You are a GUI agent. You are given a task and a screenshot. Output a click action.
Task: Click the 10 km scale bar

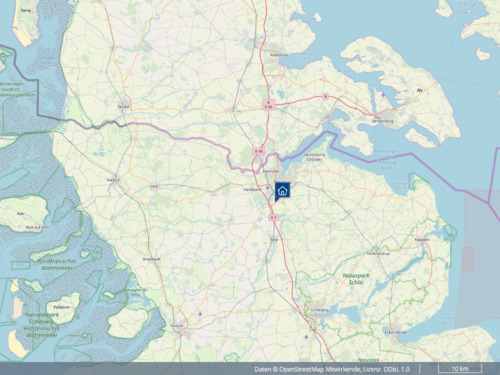tap(460, 369)
